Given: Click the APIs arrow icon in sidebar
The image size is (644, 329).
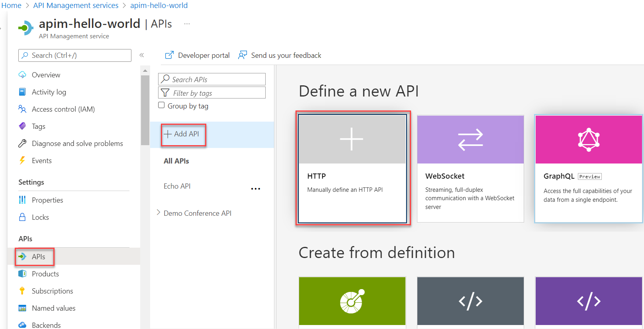Looking at the screenshot, I should 22,256.
